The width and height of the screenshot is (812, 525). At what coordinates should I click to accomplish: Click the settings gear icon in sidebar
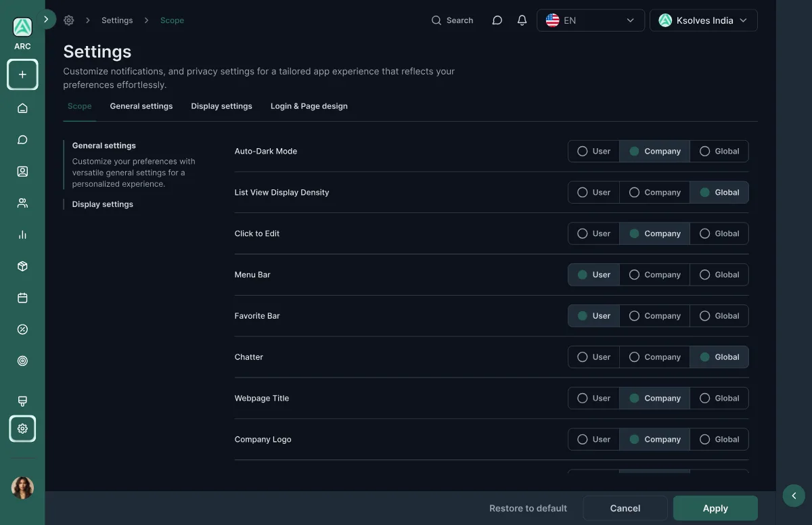(x=22, y=429)
